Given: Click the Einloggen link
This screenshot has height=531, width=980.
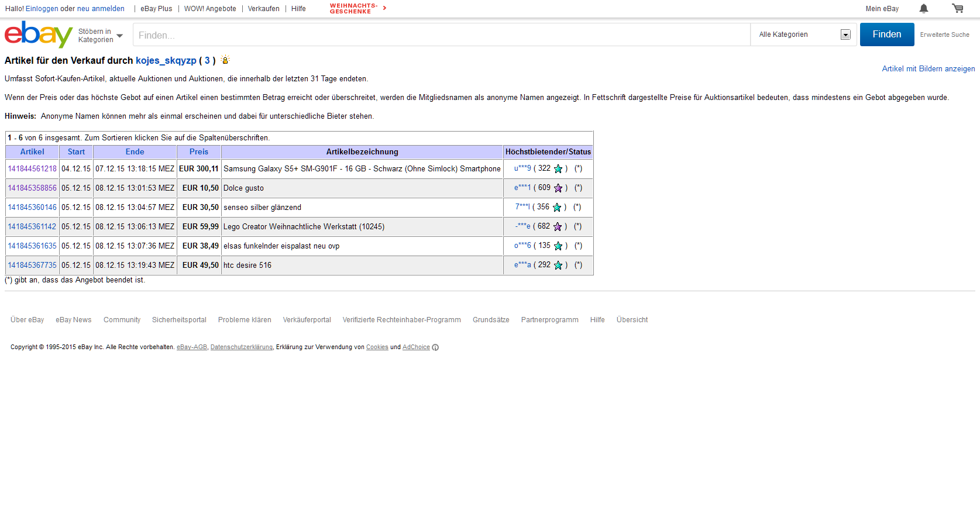Looking at the screenshot, I should (42, 9).
